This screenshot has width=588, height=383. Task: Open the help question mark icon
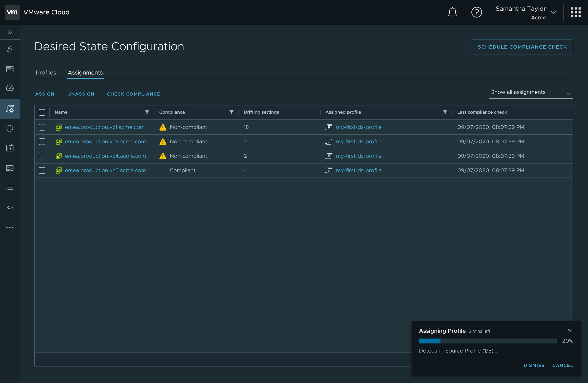476,12
